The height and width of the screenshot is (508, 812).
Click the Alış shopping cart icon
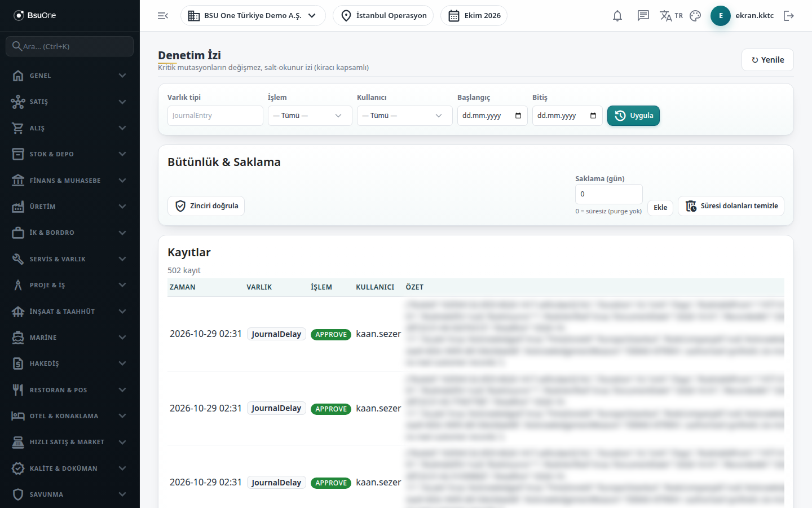[18, 128]
